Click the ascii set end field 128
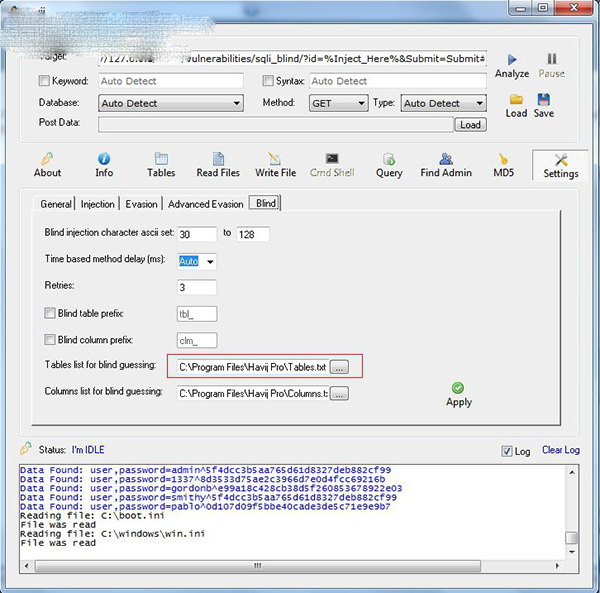The width and height of the screenshot is (600, 593). click(x=253, y=234)
